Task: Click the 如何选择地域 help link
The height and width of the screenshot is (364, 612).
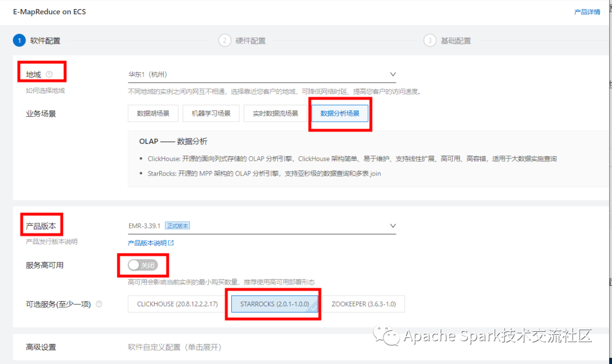Action: point(45,91)
